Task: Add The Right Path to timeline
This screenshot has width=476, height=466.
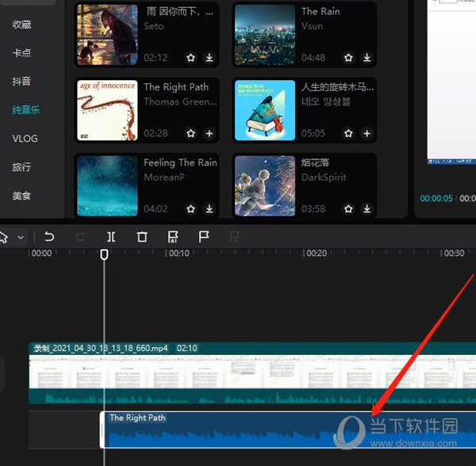Action: (x=209, y=134)
